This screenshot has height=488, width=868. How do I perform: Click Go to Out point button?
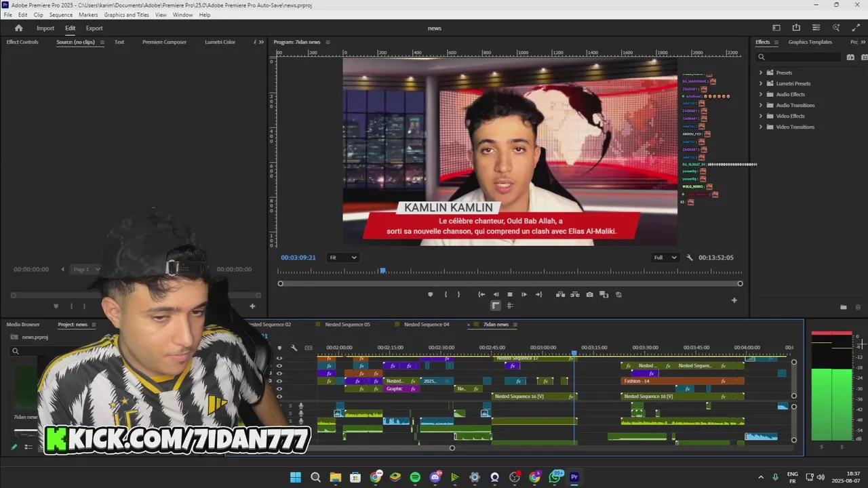pyautogui.click(x=539, y=294)
